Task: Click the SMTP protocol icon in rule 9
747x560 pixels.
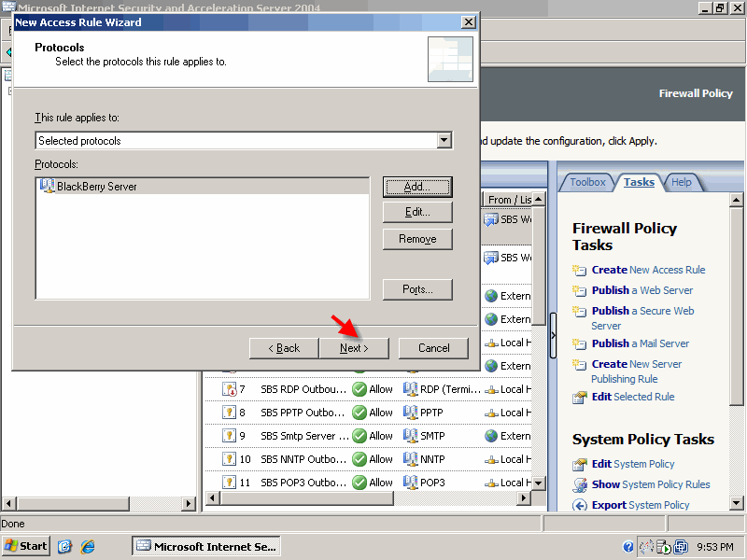Action: (x=410, y=436)
